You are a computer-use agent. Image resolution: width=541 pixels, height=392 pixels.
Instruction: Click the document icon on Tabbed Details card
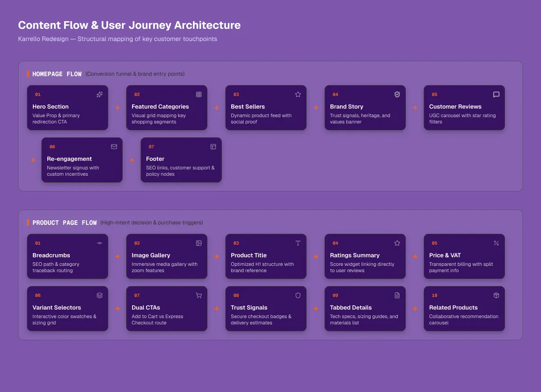[397, 296]
